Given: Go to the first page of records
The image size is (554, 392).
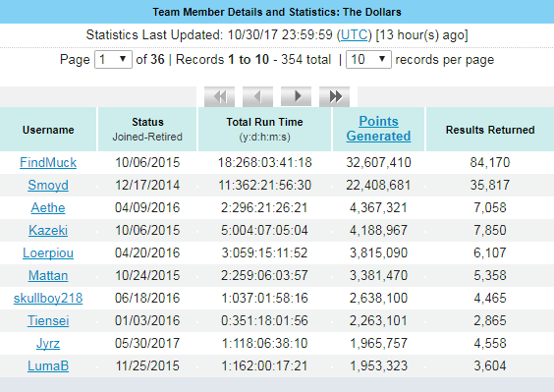Looking at the screenshot, I should [x=219, y=96].
